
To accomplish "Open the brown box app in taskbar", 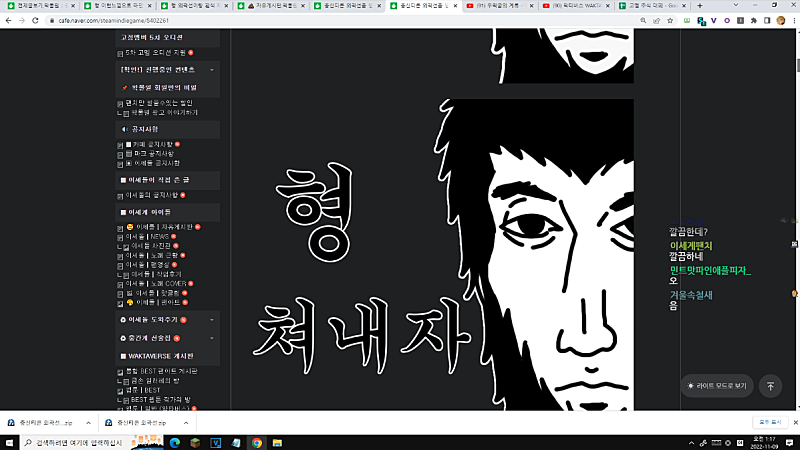I will tap(195, 443).
